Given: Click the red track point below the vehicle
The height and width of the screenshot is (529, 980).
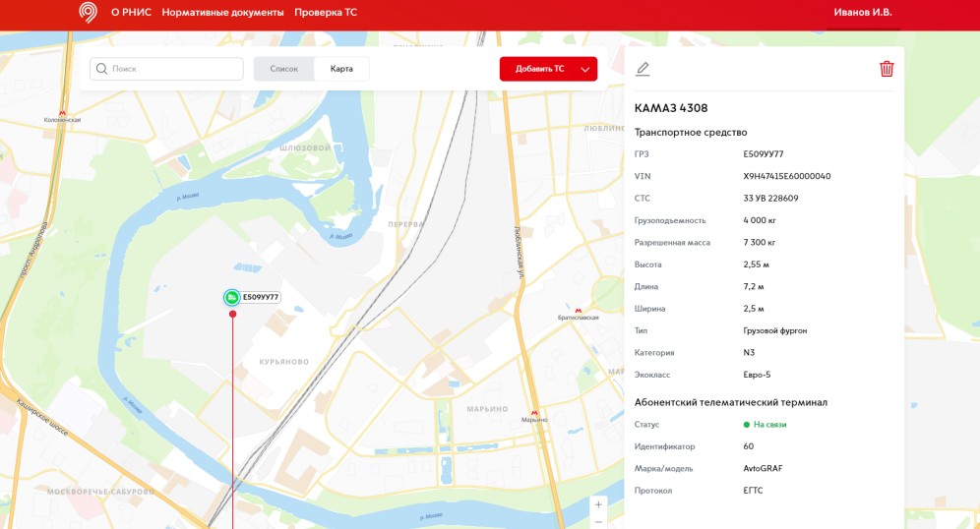Looking at the screenshot, I should pos(232,314).
